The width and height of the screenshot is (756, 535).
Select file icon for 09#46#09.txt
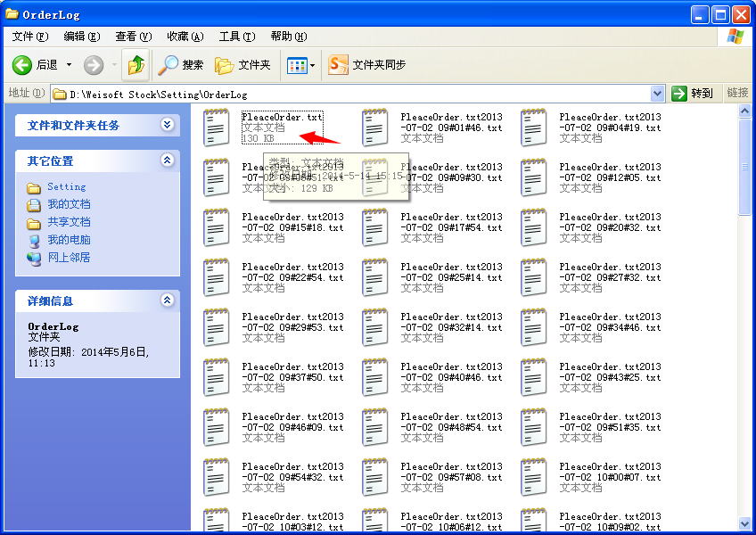tap(216, 427)
